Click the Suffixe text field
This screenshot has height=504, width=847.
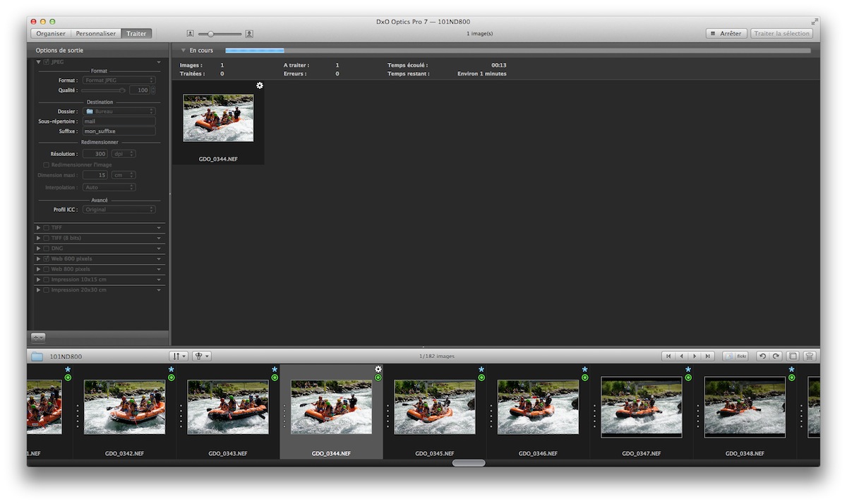pyautogui.click(x=119, y=131)
